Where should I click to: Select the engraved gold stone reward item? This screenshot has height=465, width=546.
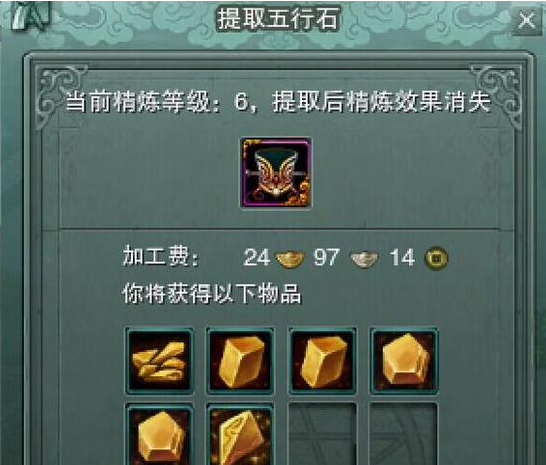pyautogui.click(x=241, y=434)
